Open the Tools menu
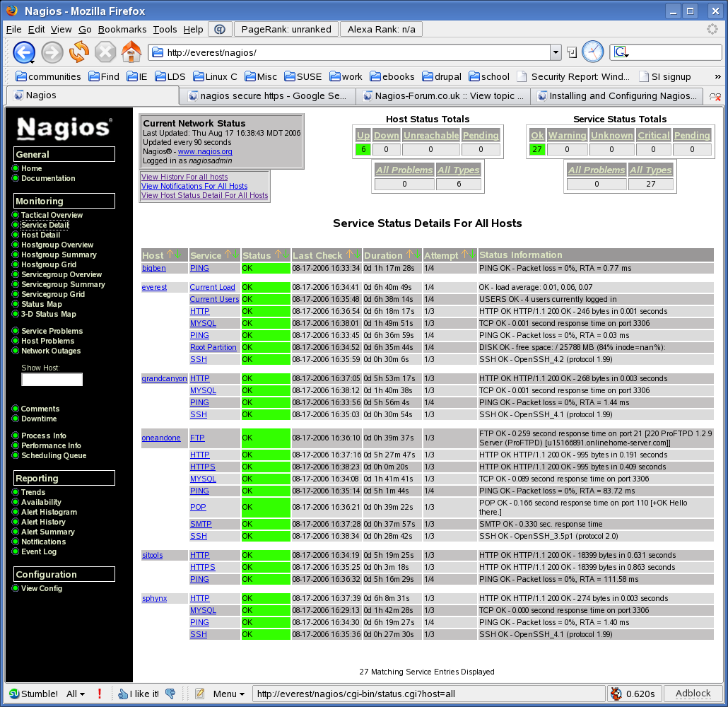Image resolution: width=728 pixels, height=707 pixels. pyautogui.click(x=165, y=29)
